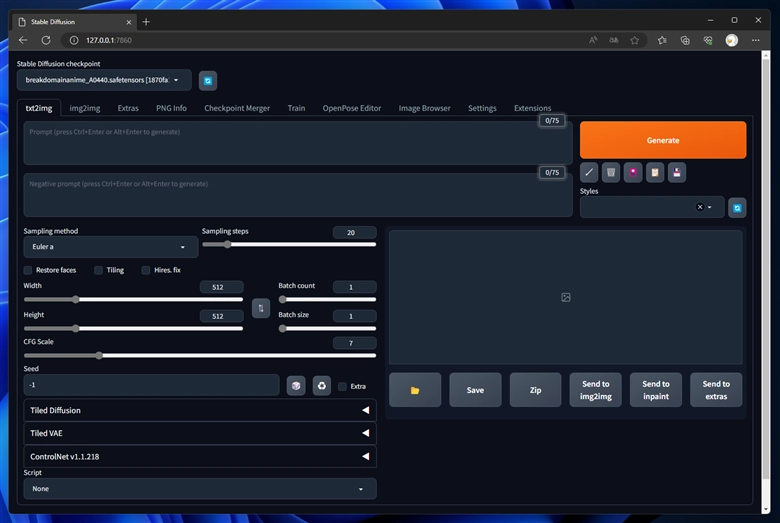Screen dimensions: 780x523
Task: Open the OpenPose Editor tab
Action: 352,108
